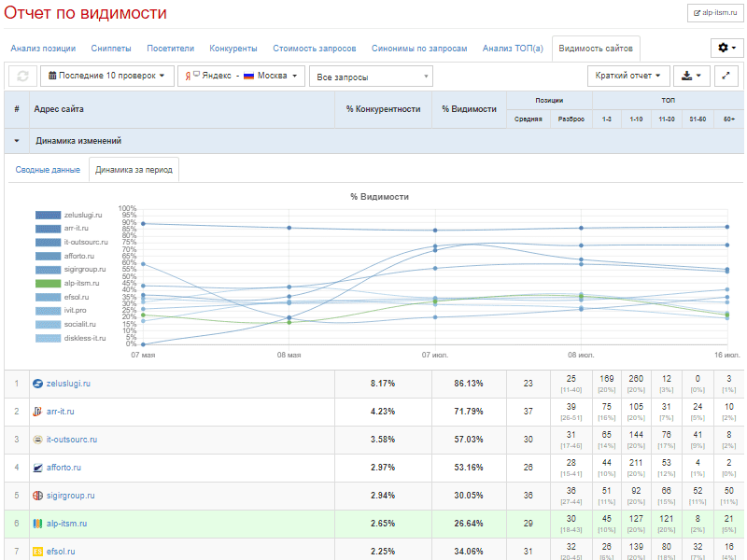Switch to the Анализ ТОП(а) tab
The image size is (747, 560).
[x=513, y=49]
